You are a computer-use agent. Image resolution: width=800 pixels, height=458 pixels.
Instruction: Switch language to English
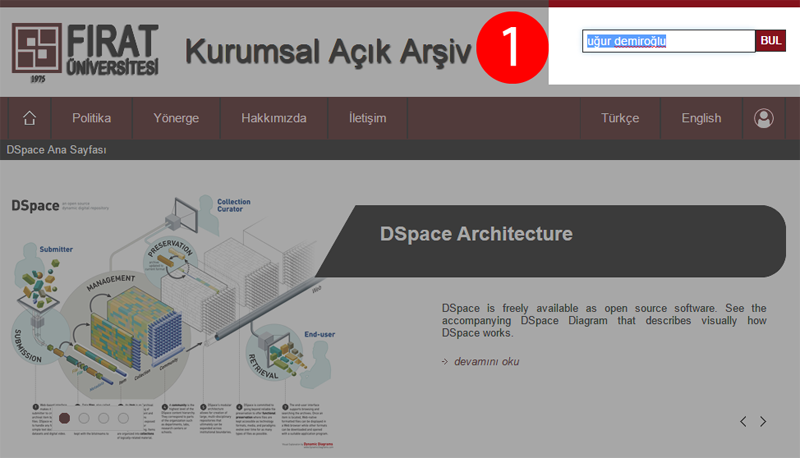click(x=701, y=118)
